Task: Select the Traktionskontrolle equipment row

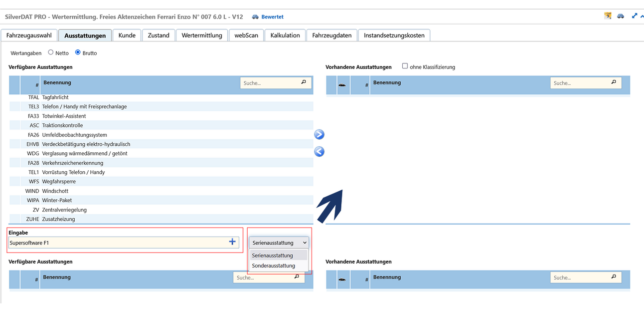Action: (62, 125)
